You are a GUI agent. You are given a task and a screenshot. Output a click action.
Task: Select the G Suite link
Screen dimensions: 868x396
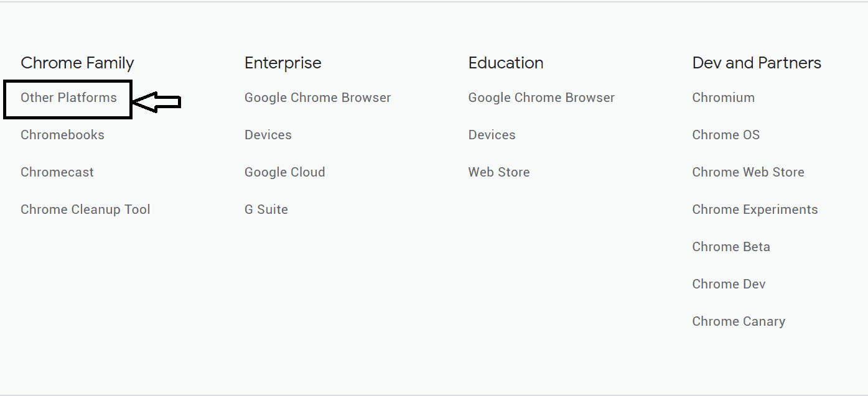(266, 210)
